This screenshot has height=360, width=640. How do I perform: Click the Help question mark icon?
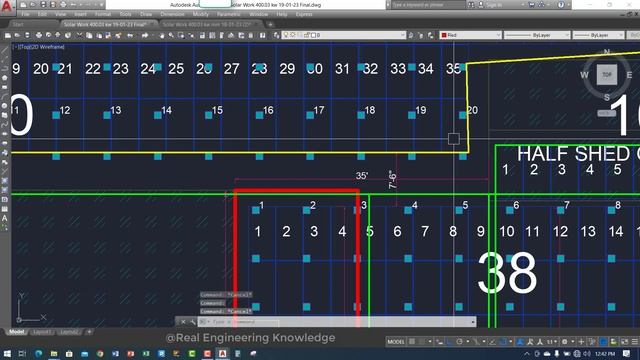[x=561, y=5]
